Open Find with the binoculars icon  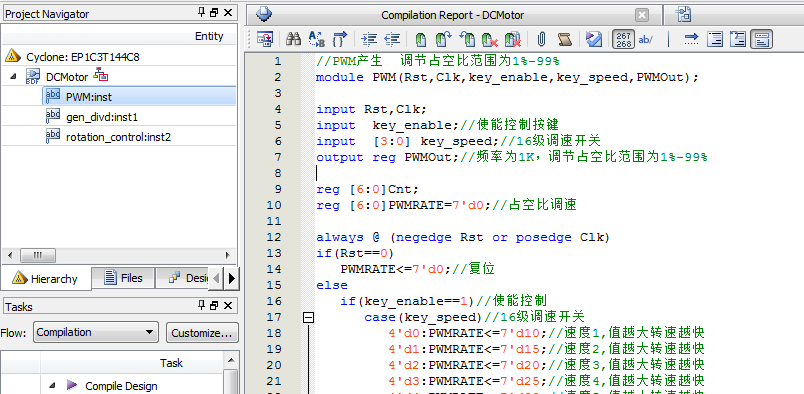coord(293,39)
